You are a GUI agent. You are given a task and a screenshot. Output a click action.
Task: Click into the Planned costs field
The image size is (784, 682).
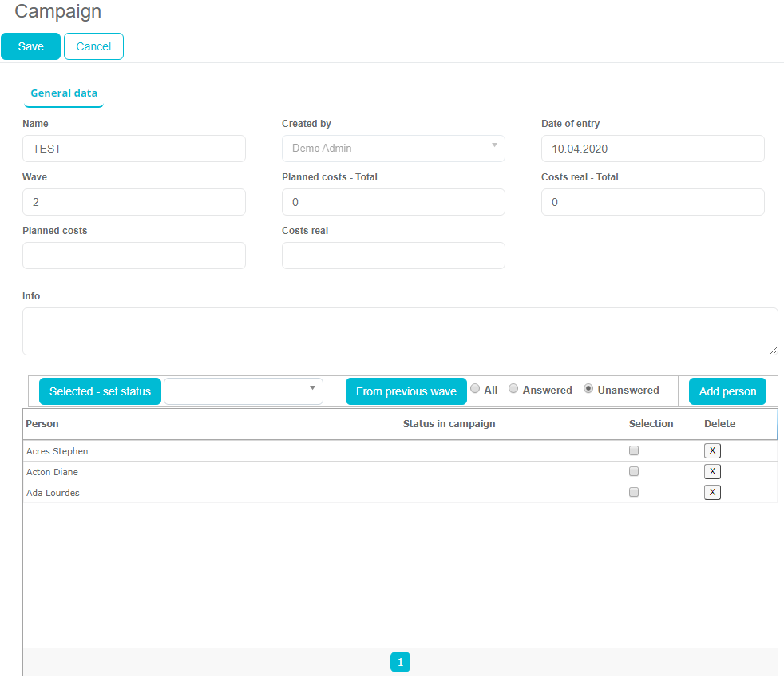(134, 256)
